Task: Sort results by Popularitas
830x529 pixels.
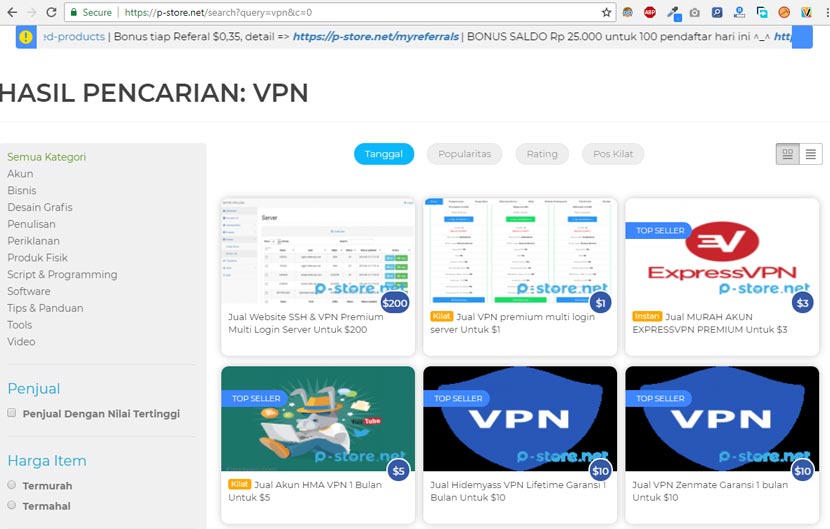Action: tap(464, 154)
